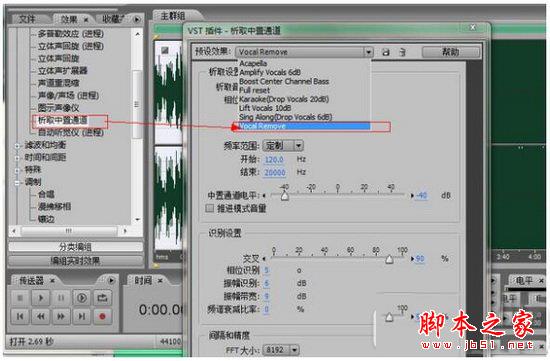Expand the 滤波和均衡 tree node
This screenshot has width=550, height=361.
(x=16, y=145)
